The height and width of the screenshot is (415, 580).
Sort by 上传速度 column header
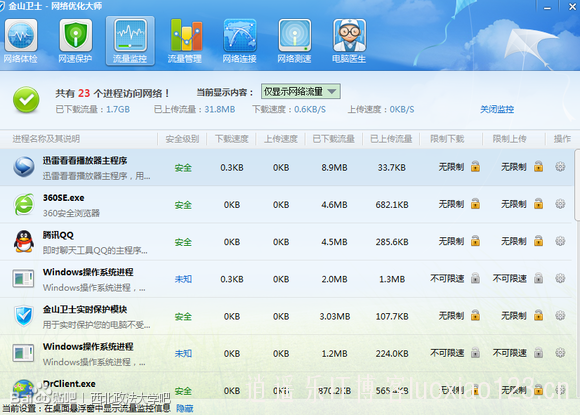point(281,139)
